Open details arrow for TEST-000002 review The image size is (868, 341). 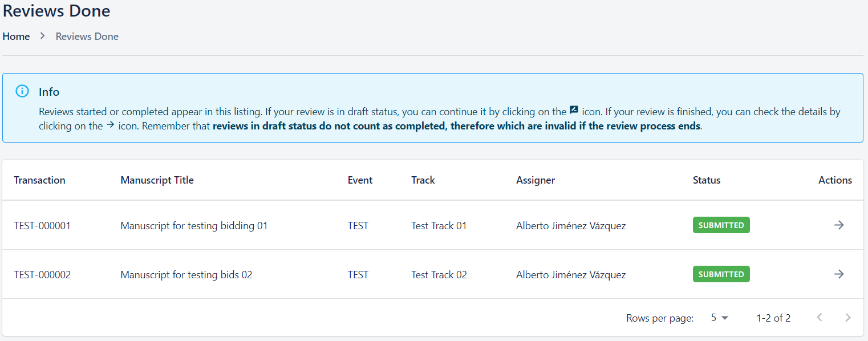point(838,274)
